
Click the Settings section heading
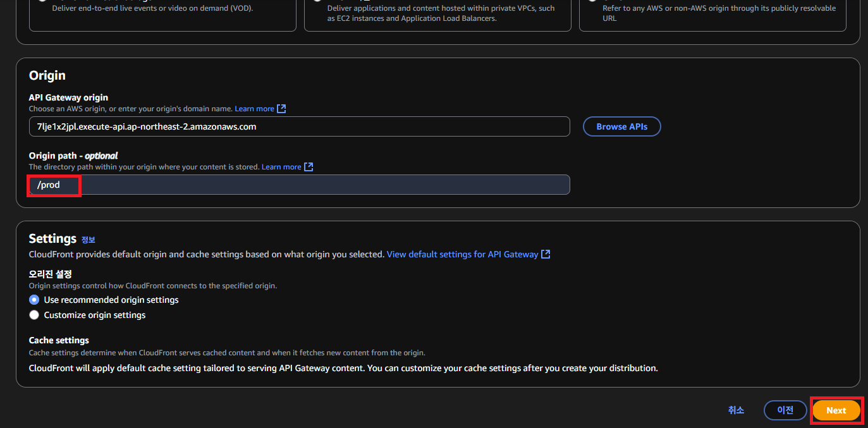[x=52, y=238]
